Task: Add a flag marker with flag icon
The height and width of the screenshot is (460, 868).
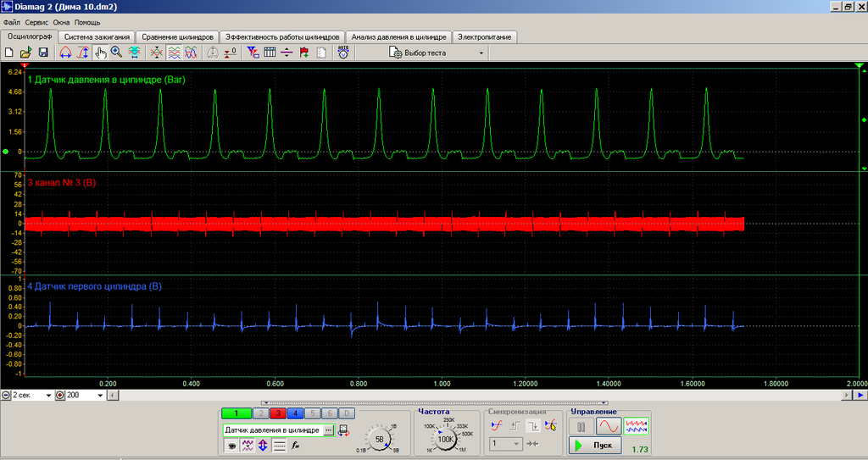Action: (x=303, y=53)
